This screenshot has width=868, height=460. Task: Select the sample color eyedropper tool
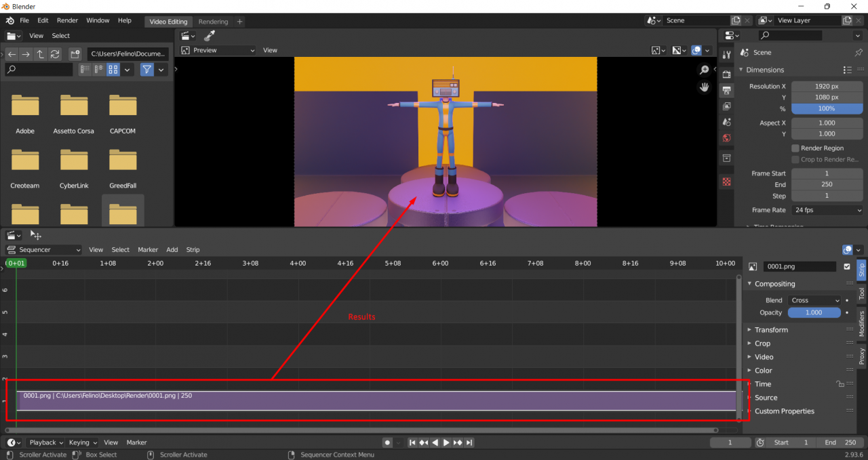(210, 36)
